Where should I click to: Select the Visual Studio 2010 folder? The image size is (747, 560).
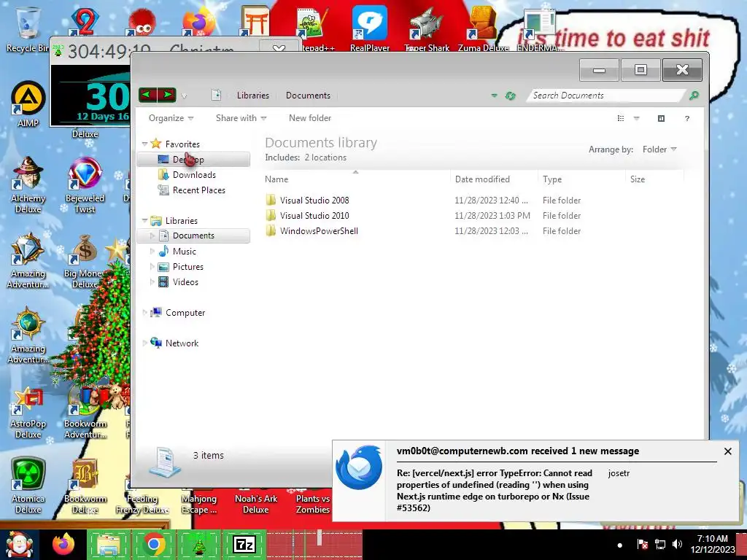tap(314, 216)
